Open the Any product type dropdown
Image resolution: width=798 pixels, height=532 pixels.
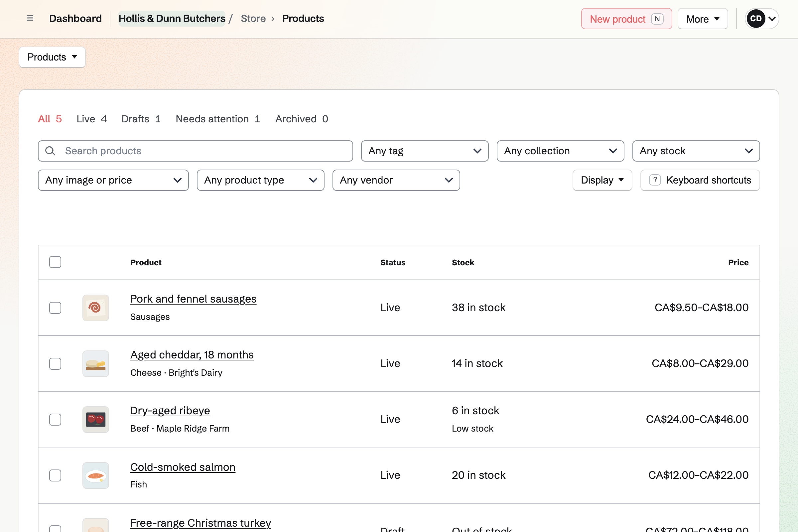click(x=261, y=180)
